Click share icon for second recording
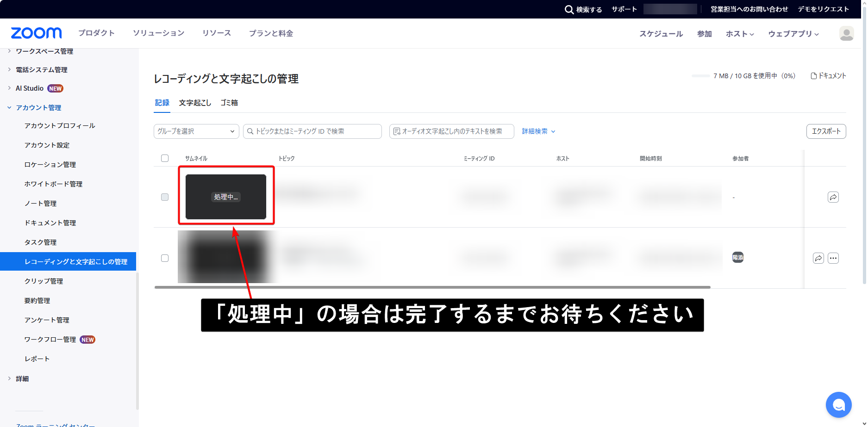This screenshot has height=427, width=868. coord(818,258)
